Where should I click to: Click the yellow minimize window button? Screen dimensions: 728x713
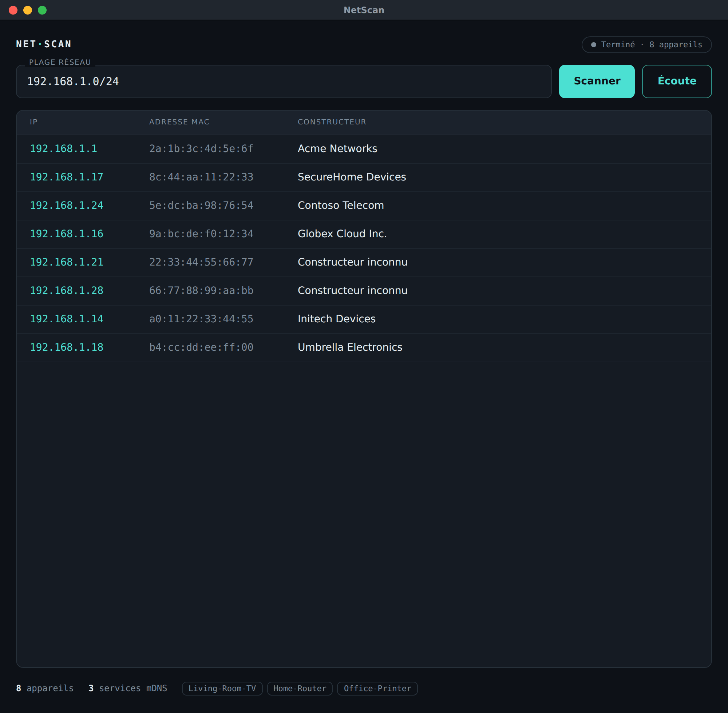click(x=28, y=10)
